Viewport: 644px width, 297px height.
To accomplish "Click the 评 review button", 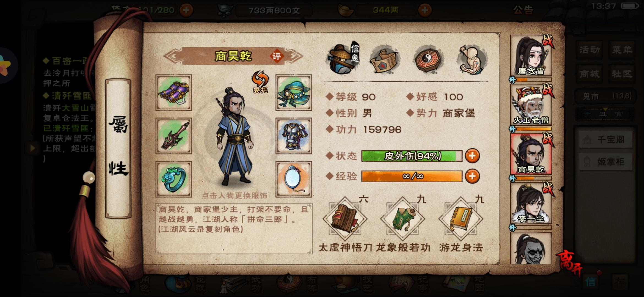I will [x=276, y=56].
